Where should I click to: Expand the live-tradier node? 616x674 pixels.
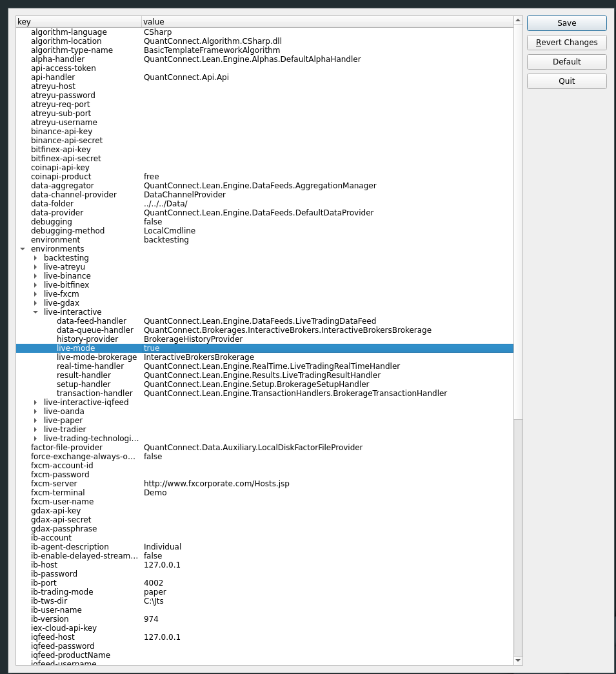pyautogui.click(x=35, y=430)
